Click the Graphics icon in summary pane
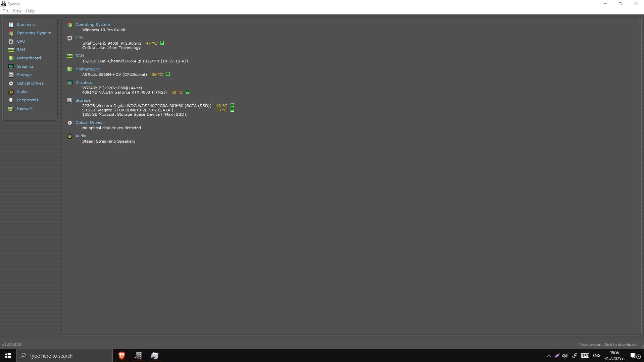 70,83
